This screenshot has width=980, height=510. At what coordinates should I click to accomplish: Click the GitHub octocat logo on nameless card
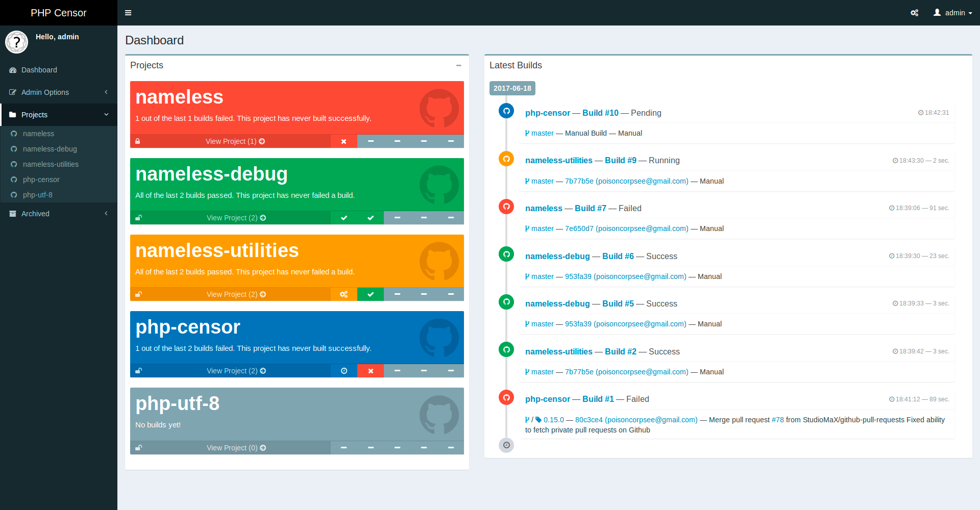coord(438,108)
